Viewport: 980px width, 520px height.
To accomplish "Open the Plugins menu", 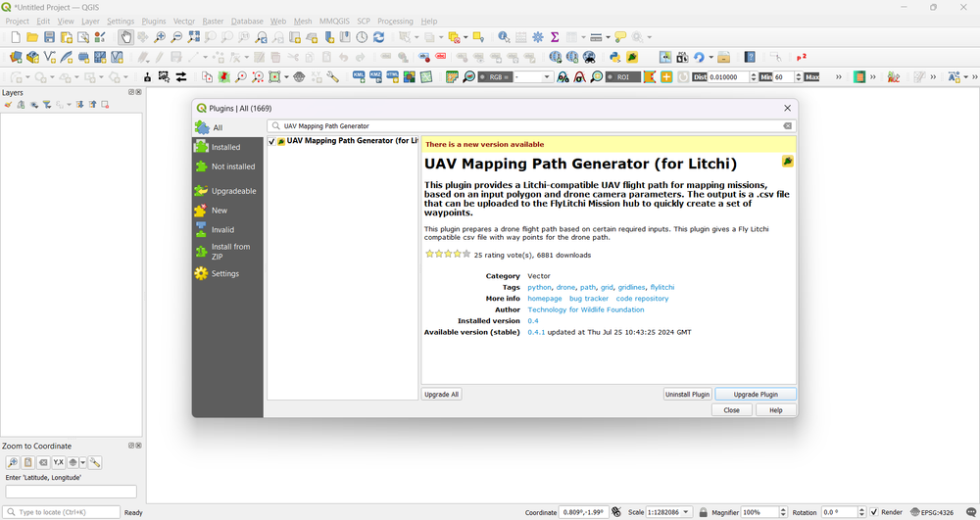I will [x=154, y=22].
